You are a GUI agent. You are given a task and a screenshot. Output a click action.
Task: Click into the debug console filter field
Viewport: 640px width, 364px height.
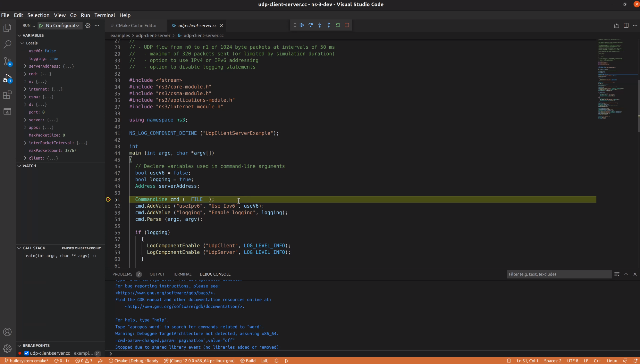559,274
